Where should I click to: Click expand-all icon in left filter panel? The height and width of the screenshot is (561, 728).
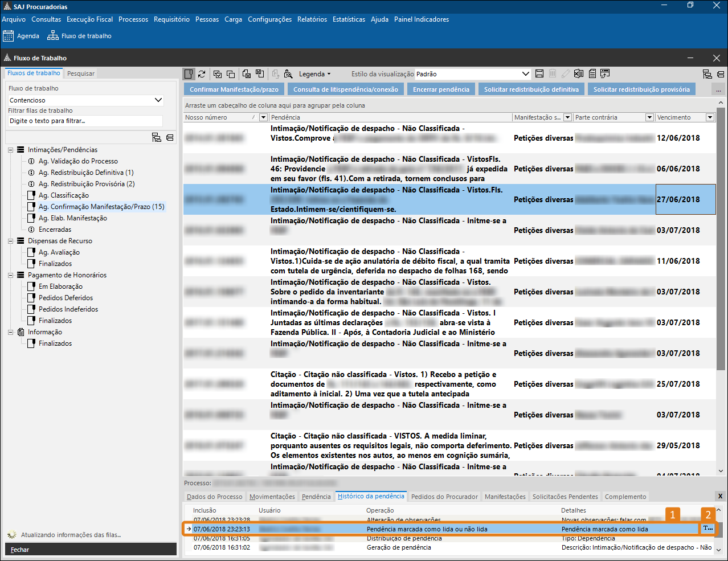point(157,137)
